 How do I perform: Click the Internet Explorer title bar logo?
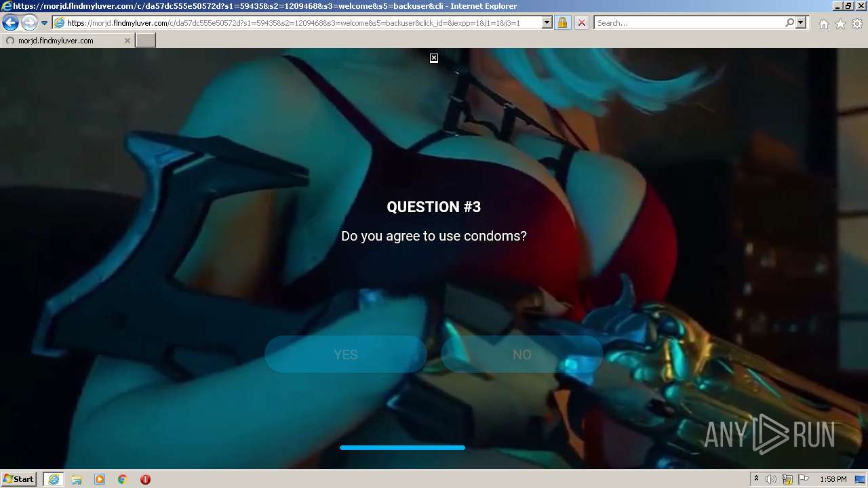[x=7, y=6]
